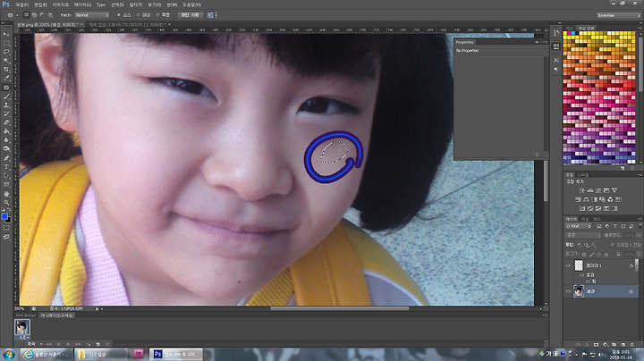Select the Source radio button

tap(119, 15)
